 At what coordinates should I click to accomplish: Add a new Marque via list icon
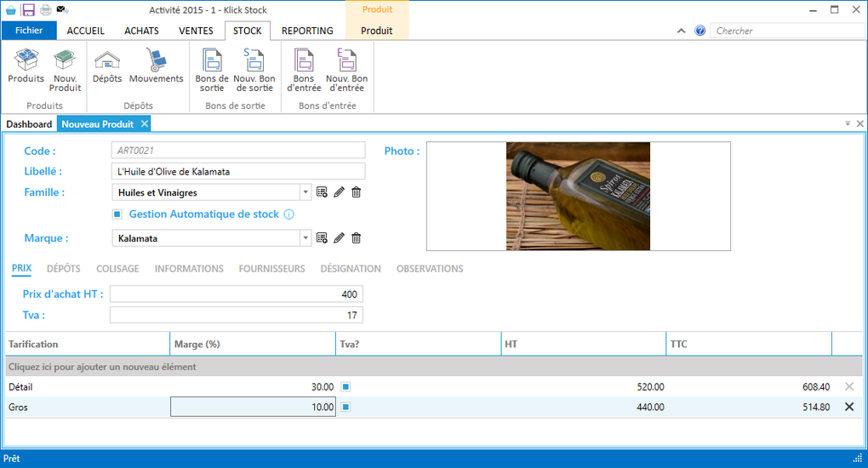click(322, 238)
